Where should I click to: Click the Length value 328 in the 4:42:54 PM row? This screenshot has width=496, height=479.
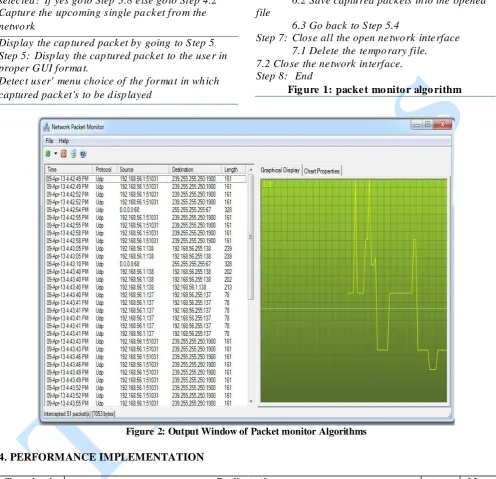click(x=228, y=210)
